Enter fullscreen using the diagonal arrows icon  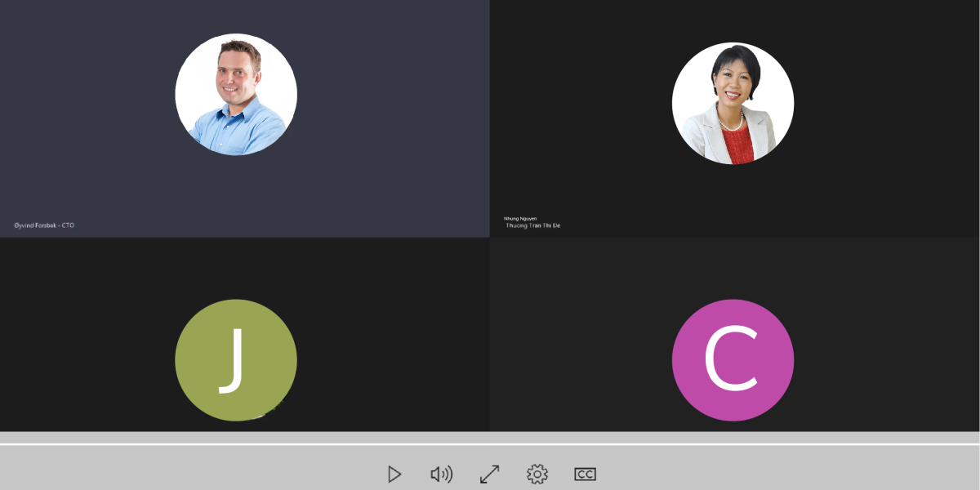pos(489,474)
